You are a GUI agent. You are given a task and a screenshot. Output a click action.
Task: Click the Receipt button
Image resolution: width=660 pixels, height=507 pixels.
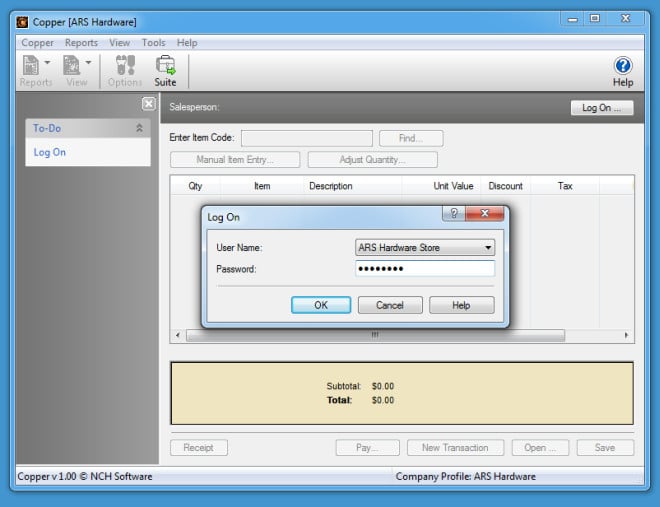point(199,448)
